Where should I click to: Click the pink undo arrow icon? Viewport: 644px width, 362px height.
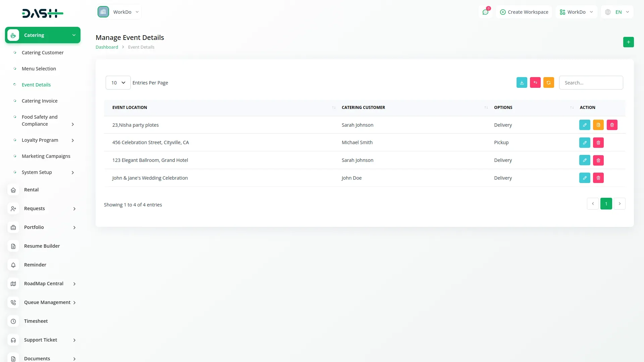tap(535, 83)
